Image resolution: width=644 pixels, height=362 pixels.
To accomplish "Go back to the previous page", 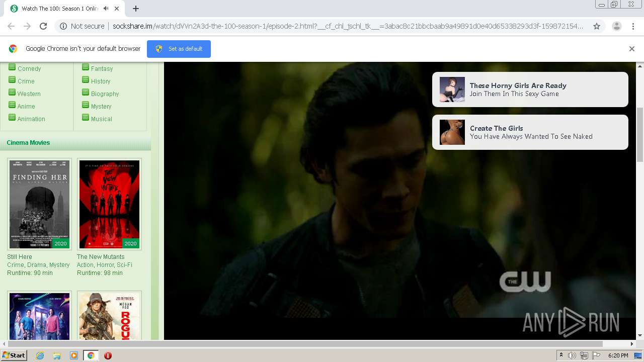I will 11,26.
